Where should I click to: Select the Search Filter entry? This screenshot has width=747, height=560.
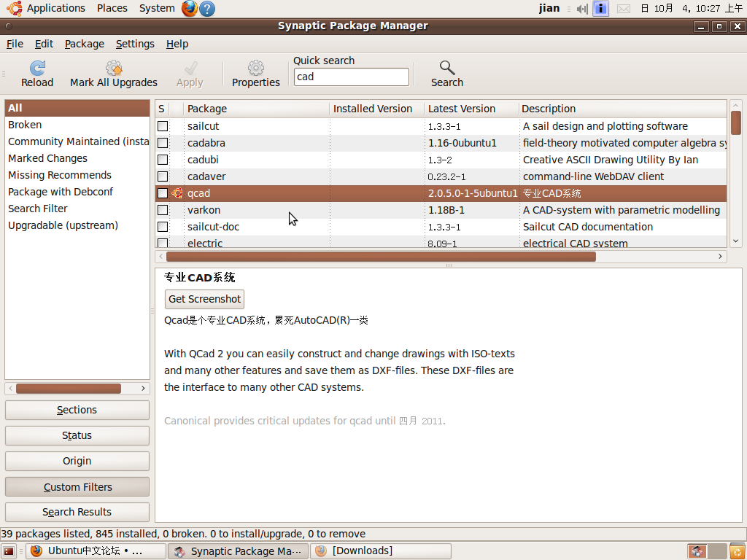pos(77,209)
